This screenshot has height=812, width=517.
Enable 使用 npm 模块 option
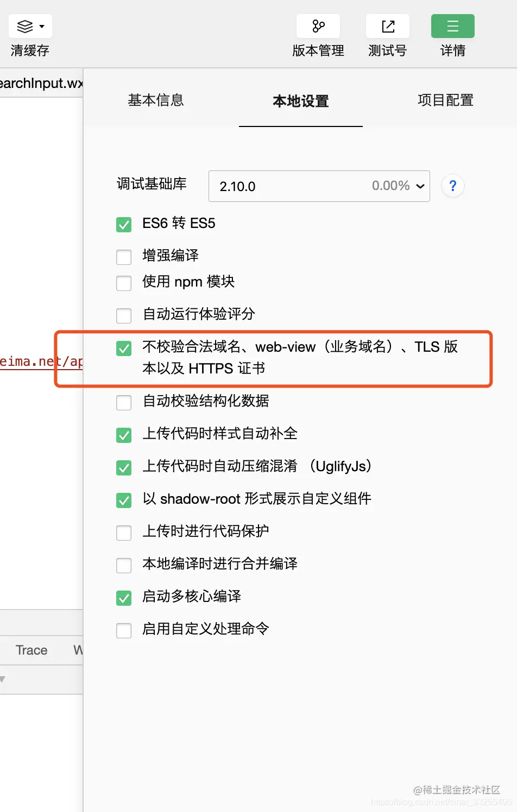click(123, 283)
